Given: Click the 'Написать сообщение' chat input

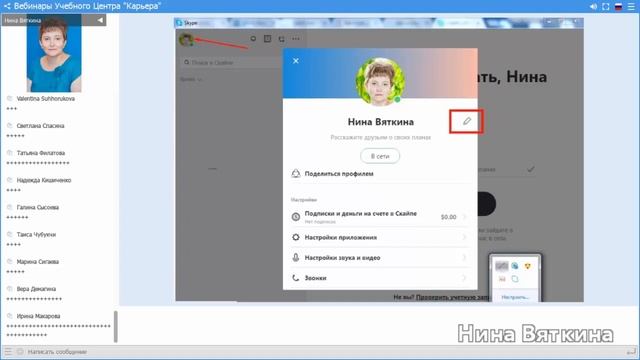Looking at the screenshot, I should pyautogui.click(x=322, y=352).
